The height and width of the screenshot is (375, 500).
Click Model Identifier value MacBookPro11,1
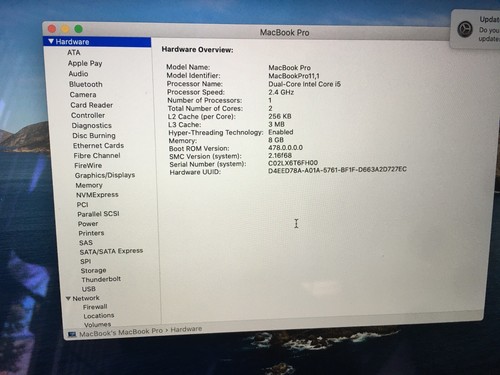pos(294,76)
